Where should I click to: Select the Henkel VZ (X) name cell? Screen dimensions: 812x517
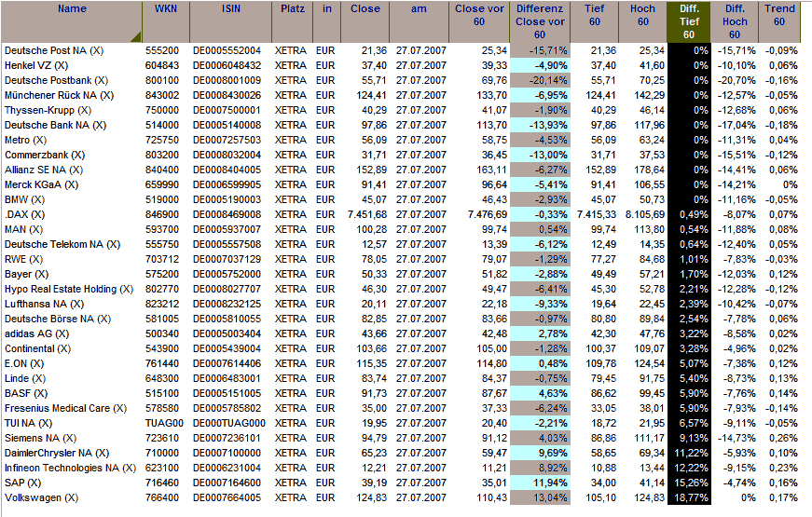pyautogui.click(x=36, y=66)
